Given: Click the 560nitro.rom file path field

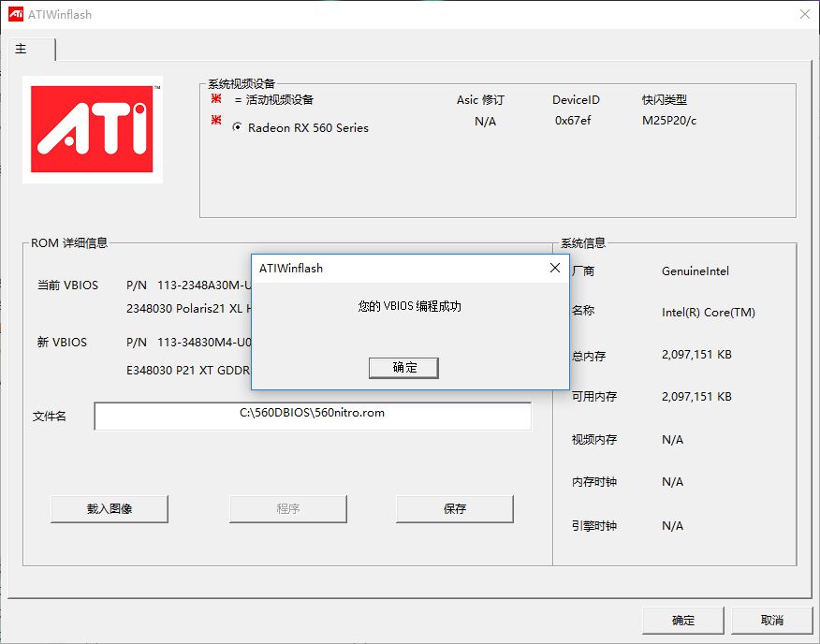Looking at the screenshot, I should (x=313, y=416).
